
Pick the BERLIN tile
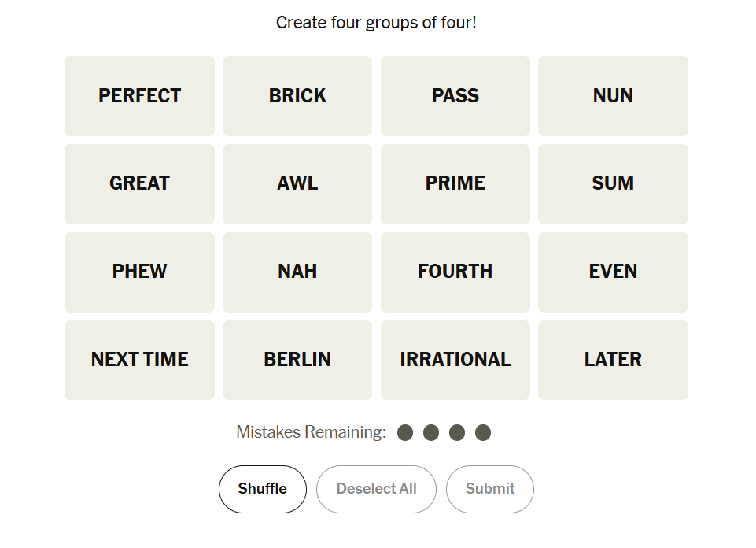[297, 360]
